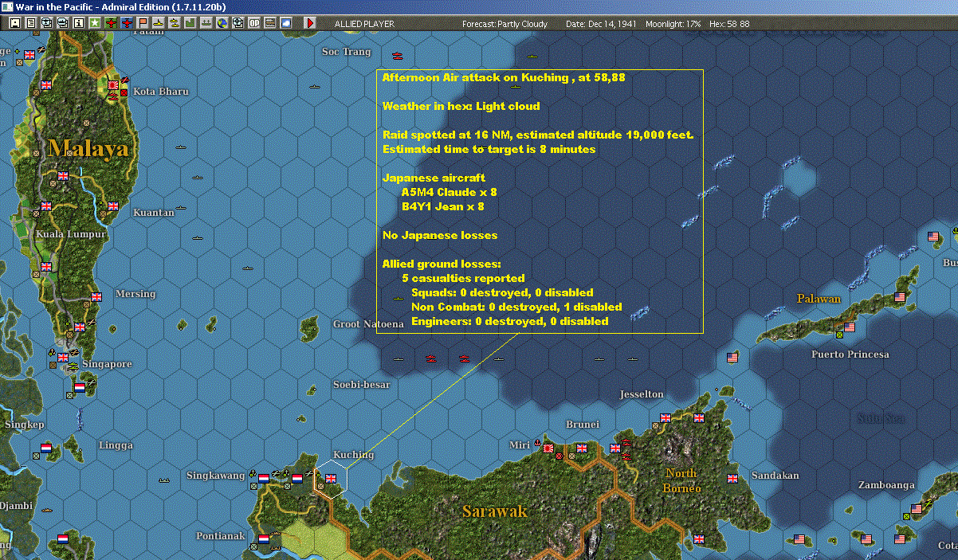
Task: Click the red plane on blue icon
Action: [x=127, y=23]
